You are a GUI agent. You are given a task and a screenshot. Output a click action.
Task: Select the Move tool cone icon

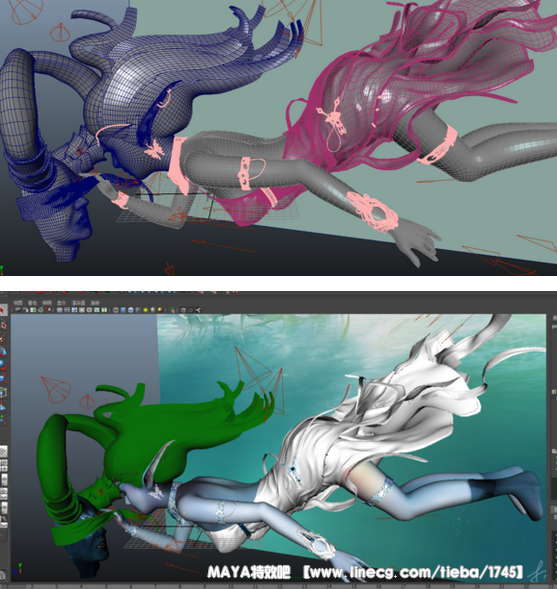[x=3, y=352]
